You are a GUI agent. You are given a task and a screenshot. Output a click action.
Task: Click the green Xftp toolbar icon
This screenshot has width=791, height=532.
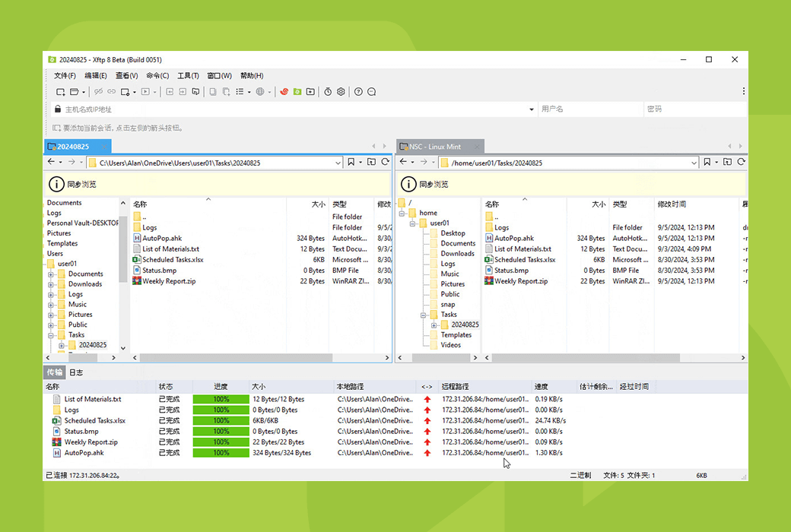coord(297,92)
